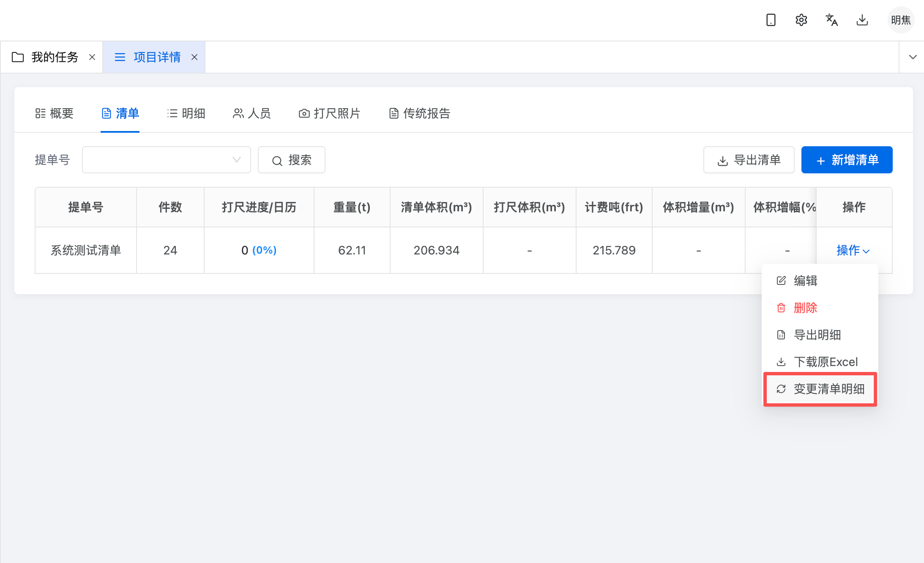Click the 导出清单 export button

749,160
